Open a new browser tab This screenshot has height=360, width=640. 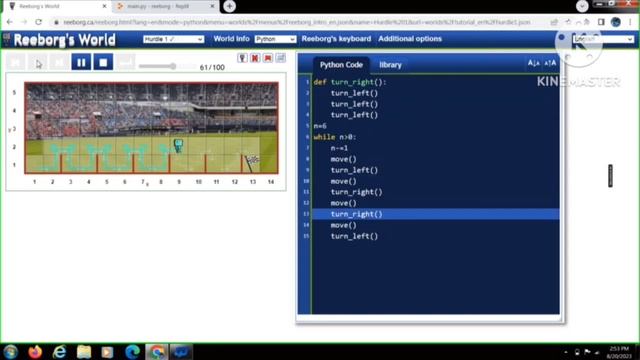[229, 6]
